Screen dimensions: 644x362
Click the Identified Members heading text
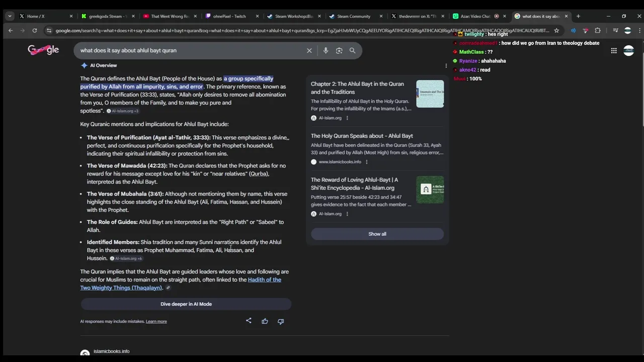[x=113, y=242]
